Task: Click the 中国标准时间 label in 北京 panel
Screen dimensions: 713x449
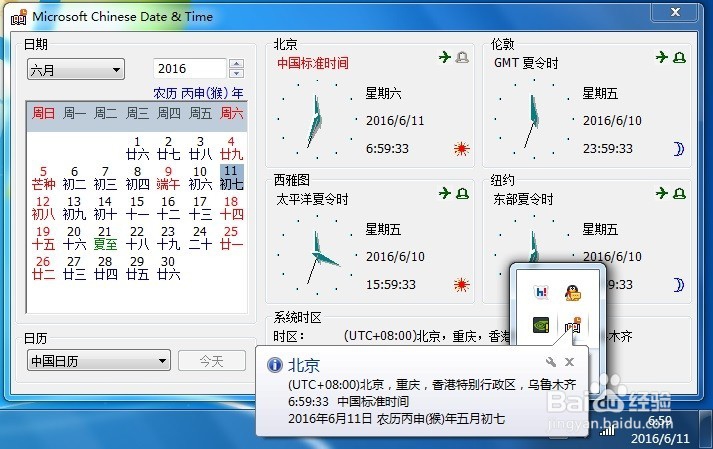Action: point(313,63)
